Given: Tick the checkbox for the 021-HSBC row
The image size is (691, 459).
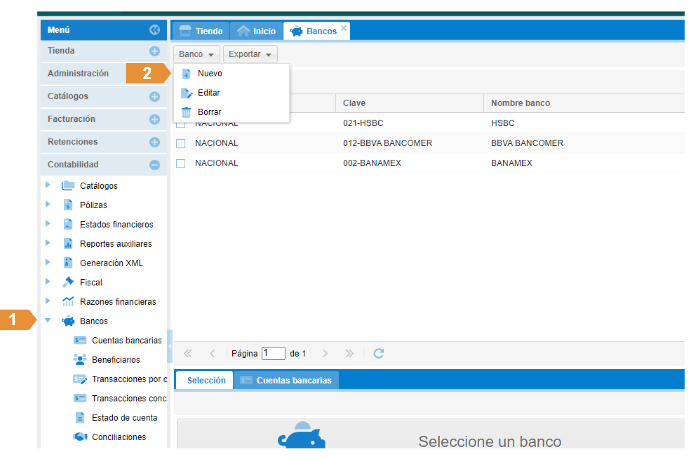Looking at the screenshot, I should pos(181,124).
